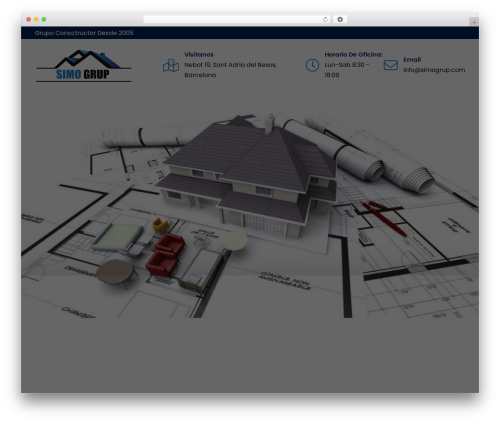Click the clock icon beside Horario De Oficina
500x423 pixels.
312,65
